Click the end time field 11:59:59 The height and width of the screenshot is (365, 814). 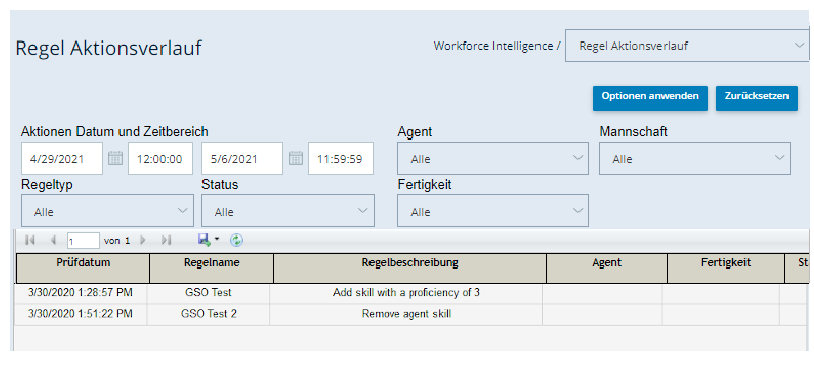click(x=341, y=158)
